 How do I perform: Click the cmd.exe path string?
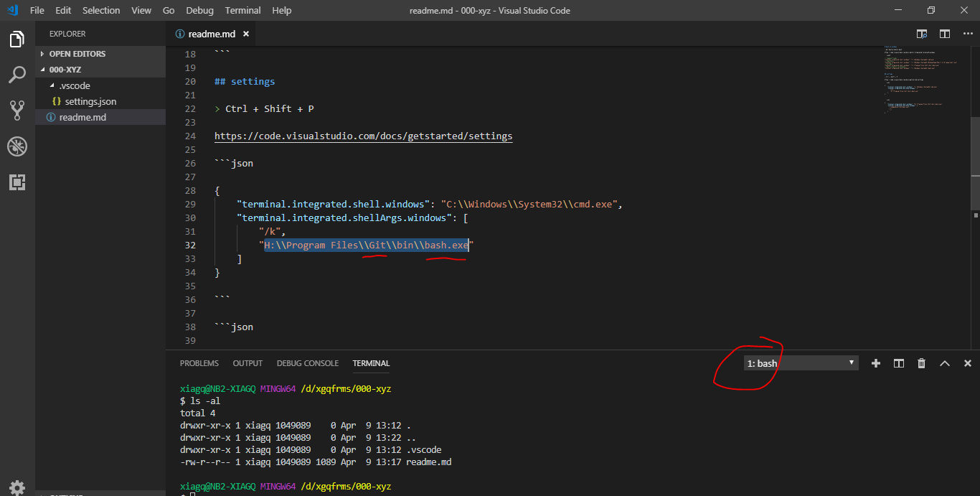click(529, 204)
